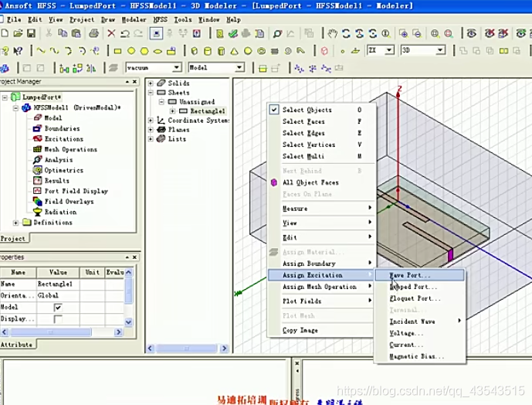
Task: Select the Draw Circle tool
Action: tap(131, 51)
